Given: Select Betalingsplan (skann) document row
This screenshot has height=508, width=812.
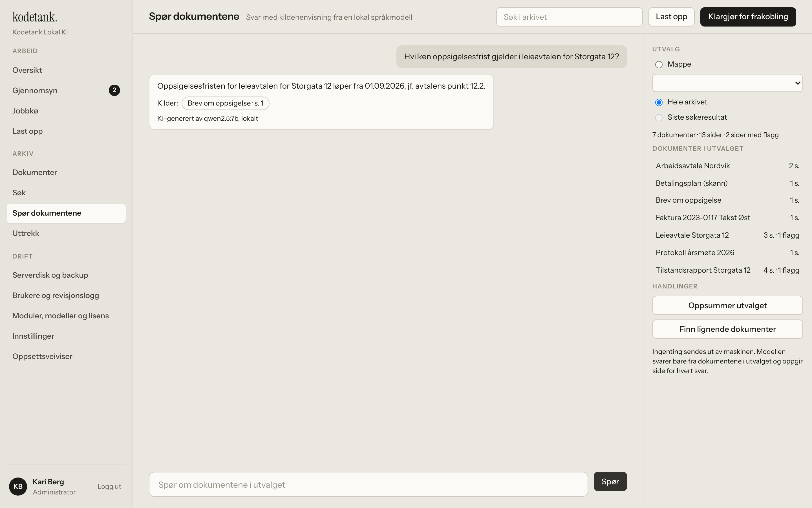Looking at the screenshot, I should (727, 183).
